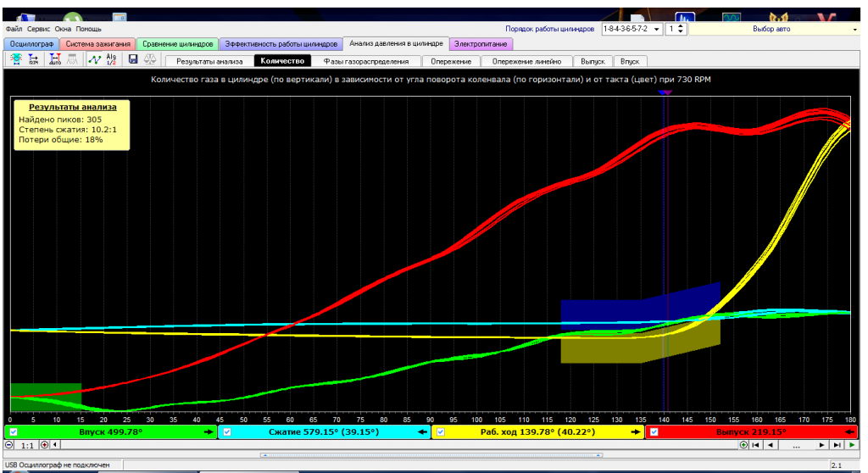Click the red zoom in plus icon

click(x=44, y=445)
